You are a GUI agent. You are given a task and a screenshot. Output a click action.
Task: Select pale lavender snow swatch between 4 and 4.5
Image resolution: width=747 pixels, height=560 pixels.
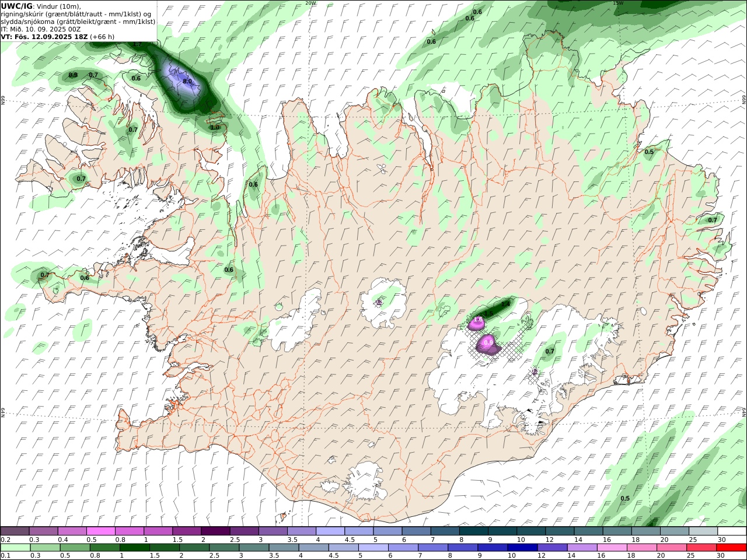tap(330, 531)
